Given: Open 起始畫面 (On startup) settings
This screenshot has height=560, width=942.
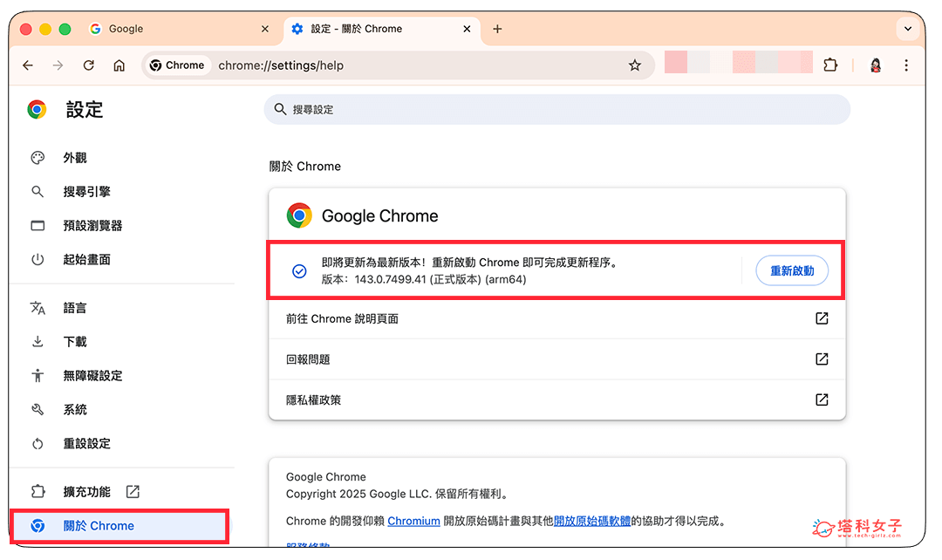Looking at the screenshot, I should [x=37, y=259].
